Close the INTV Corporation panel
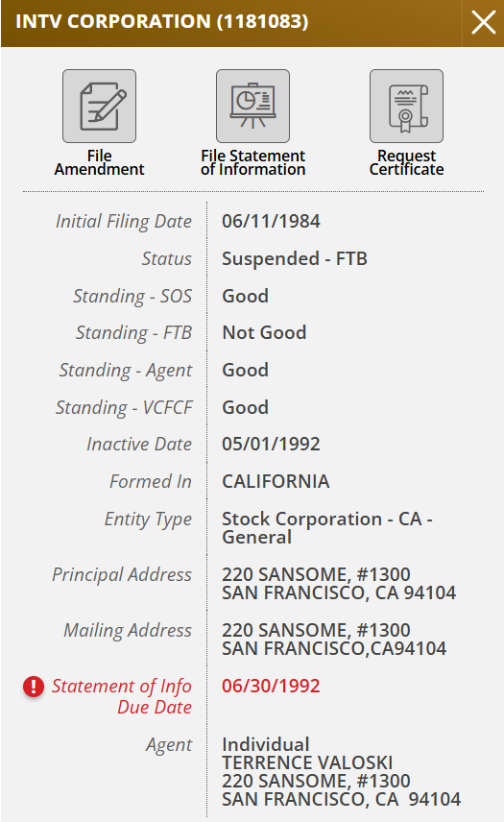Screen dimensions: 504x822 (483, 23)
